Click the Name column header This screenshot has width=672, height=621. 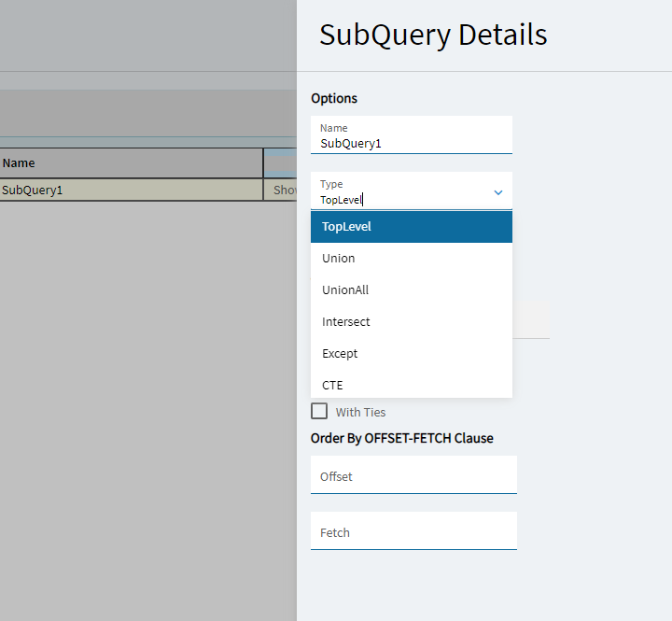[x=131, y=162]
